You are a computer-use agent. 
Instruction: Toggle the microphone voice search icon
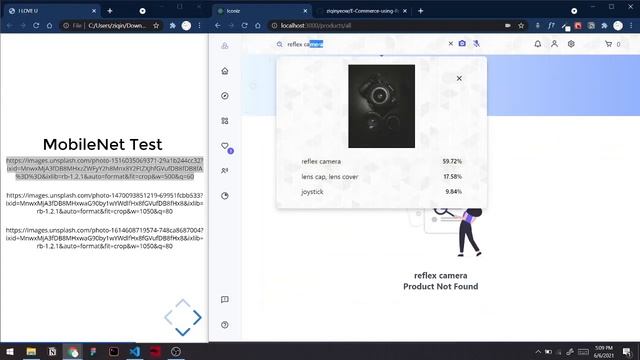pos(476,43)
